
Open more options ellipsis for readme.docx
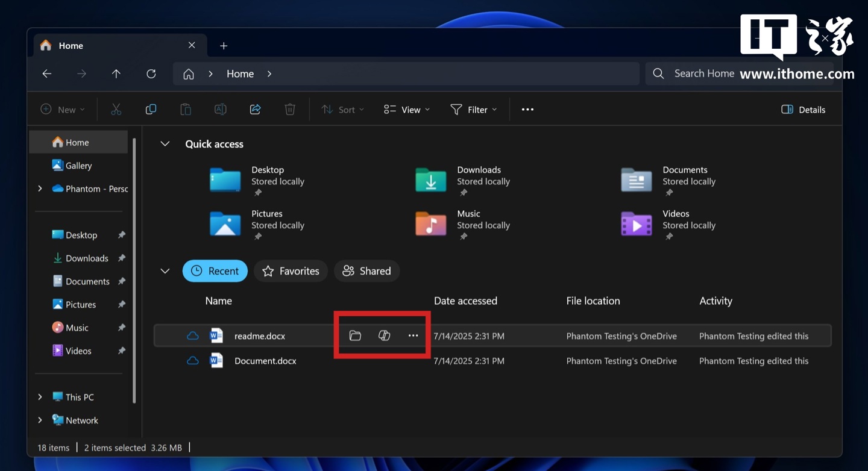pyautogui.click(x=413, y=336)
